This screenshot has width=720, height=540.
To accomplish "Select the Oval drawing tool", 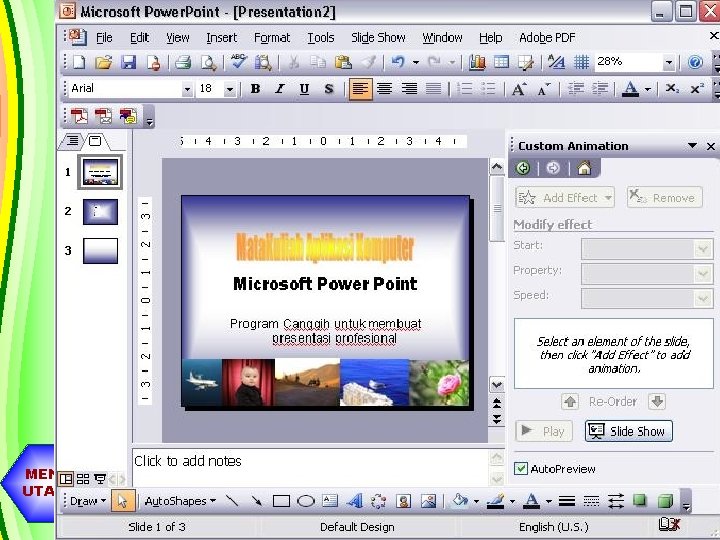I will [x=306, y=501].
